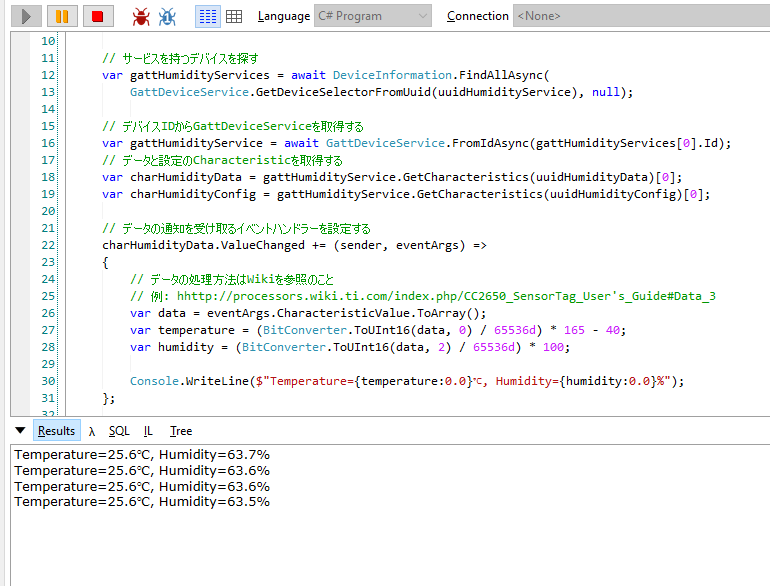Click the blue bug debugger icon
Viewport: 770px width, 586px height.
point(167,17)
